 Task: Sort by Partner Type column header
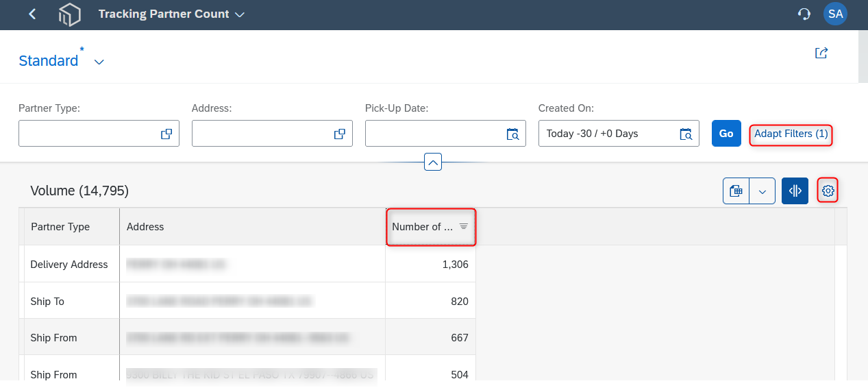coord(72,227)
